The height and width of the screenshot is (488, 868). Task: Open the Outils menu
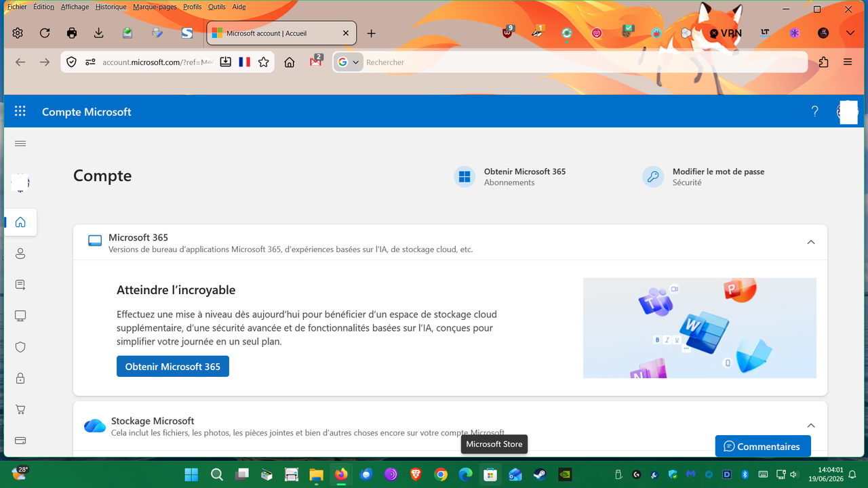pyautogui.click(x=217, y=7)
